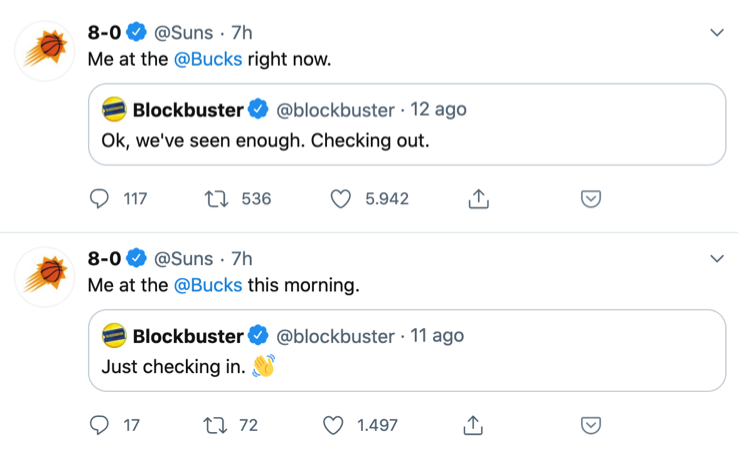Open @blockbuster handle in first quoted tweet

tap(335, 110)
